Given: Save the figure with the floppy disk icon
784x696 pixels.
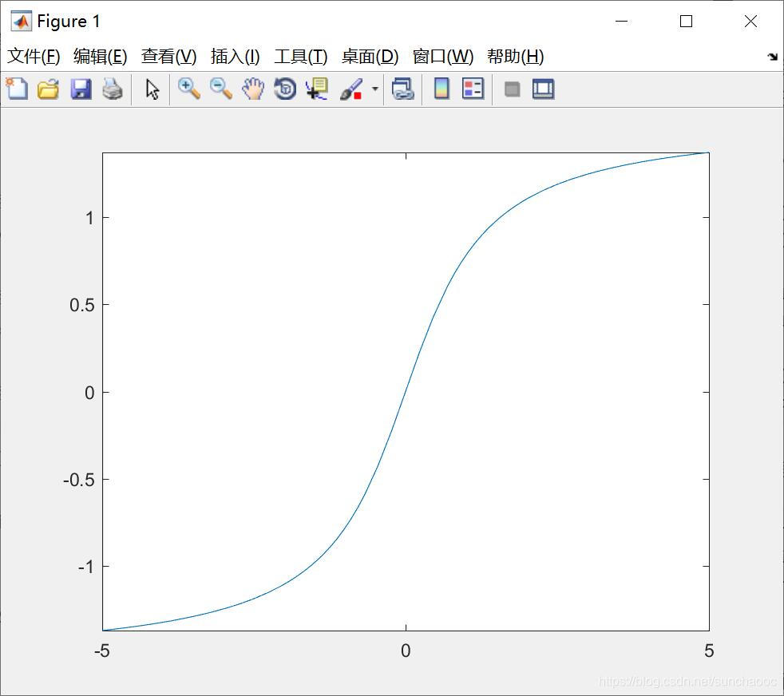Looking at the screenshot, I should (81, 89).
